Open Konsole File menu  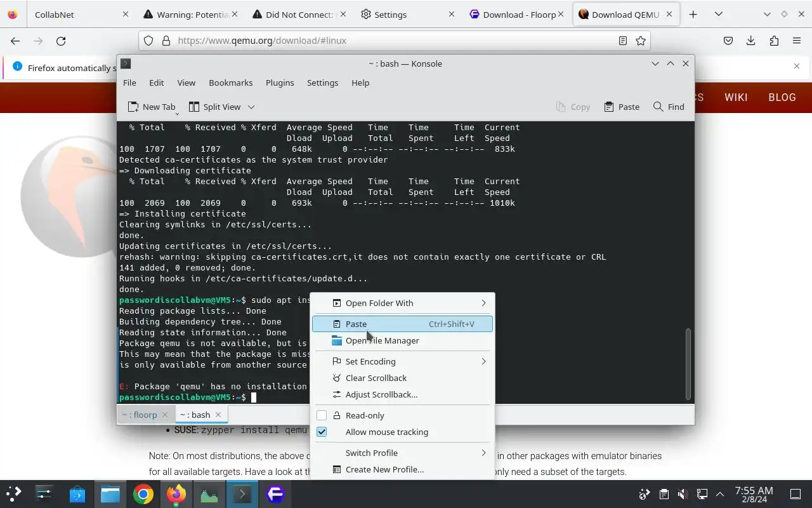(129, 83)
